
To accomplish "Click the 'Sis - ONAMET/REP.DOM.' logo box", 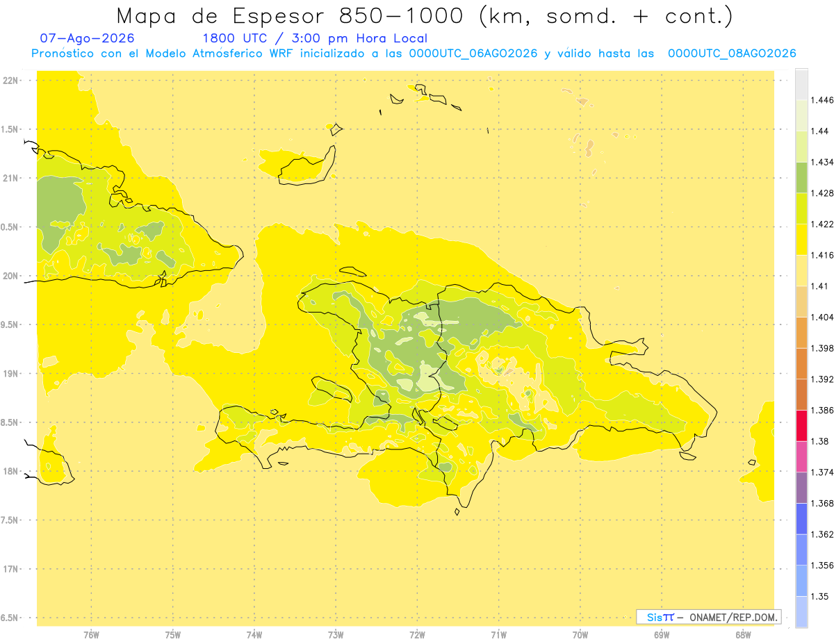I will coord(709,617).
